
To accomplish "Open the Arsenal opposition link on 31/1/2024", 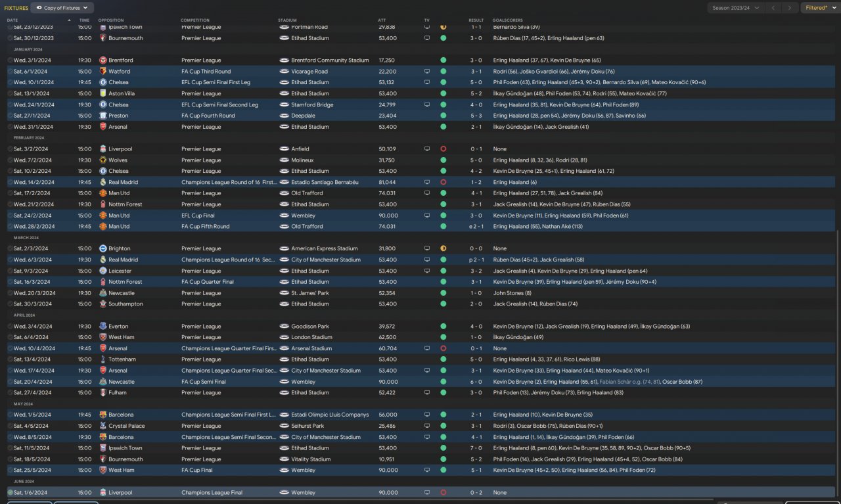I will pos(118,127).
